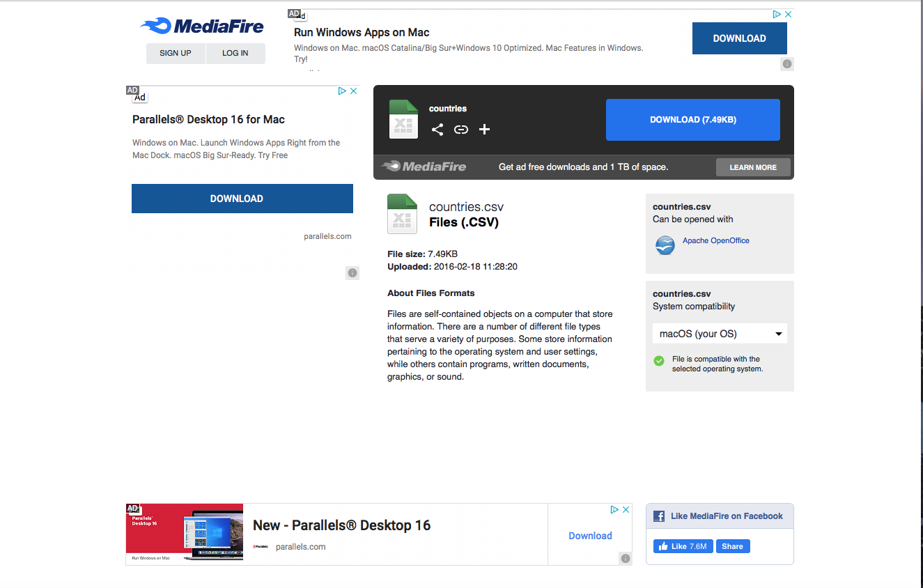923x588 pixels.
Task: Click Download link in bottom banner ad
Action: pos(590,536)
